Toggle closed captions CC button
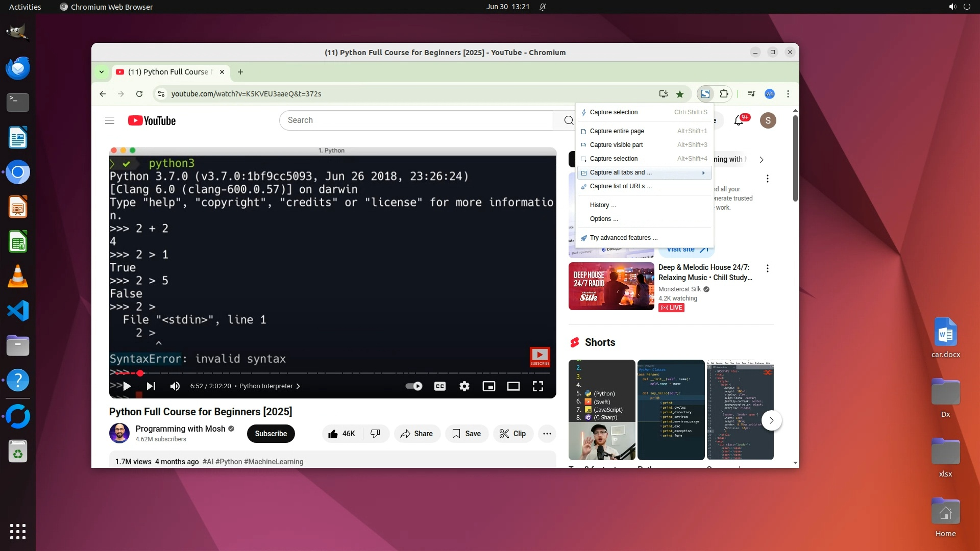 coord(439,386)
